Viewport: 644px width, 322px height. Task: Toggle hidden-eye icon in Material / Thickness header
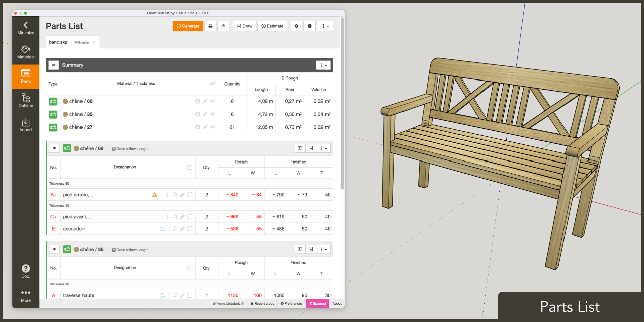click(x=212, y=84)
